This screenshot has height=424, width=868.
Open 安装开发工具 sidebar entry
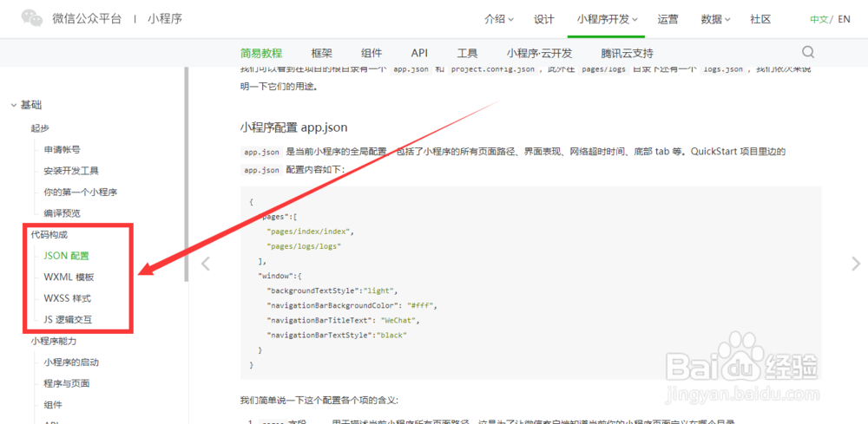[x=71, y=171]
